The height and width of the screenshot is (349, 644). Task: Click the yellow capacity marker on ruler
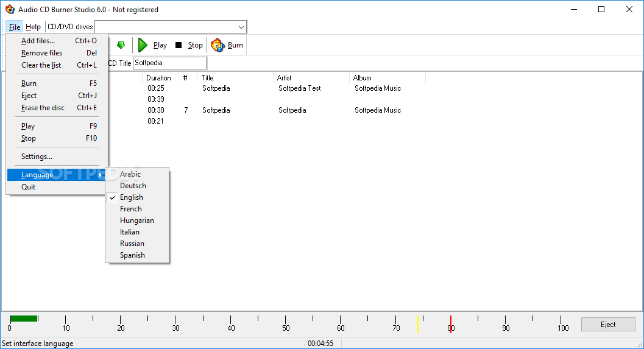point(418,324)
